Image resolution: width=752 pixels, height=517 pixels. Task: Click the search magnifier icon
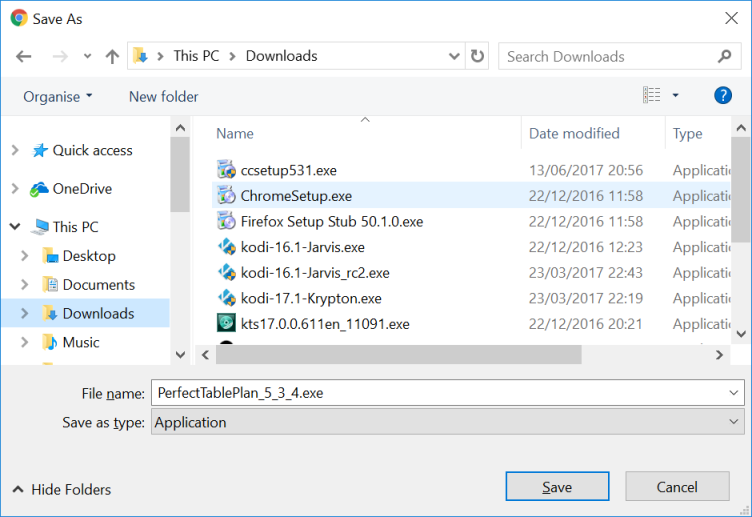point(725,56)
